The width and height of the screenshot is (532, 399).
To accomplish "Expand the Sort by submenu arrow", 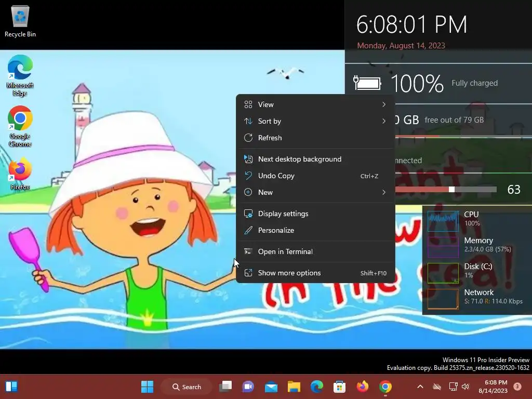I will click(x=384, y=121).
